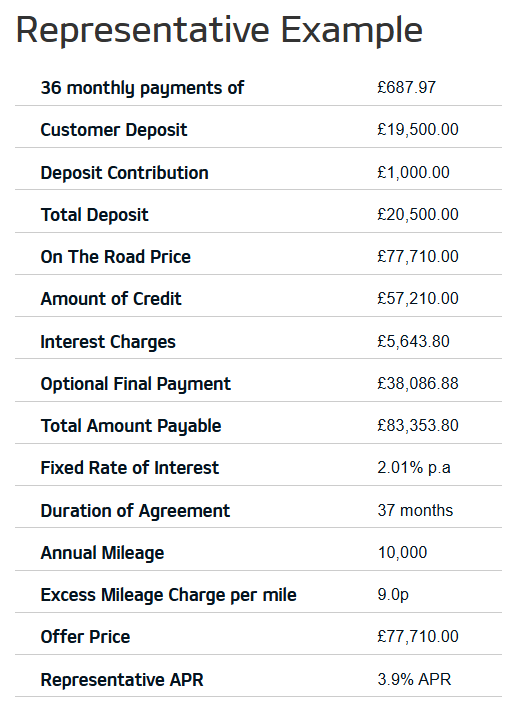Select the Deposit Contribution label
The image size is (510, 707).
124,173
